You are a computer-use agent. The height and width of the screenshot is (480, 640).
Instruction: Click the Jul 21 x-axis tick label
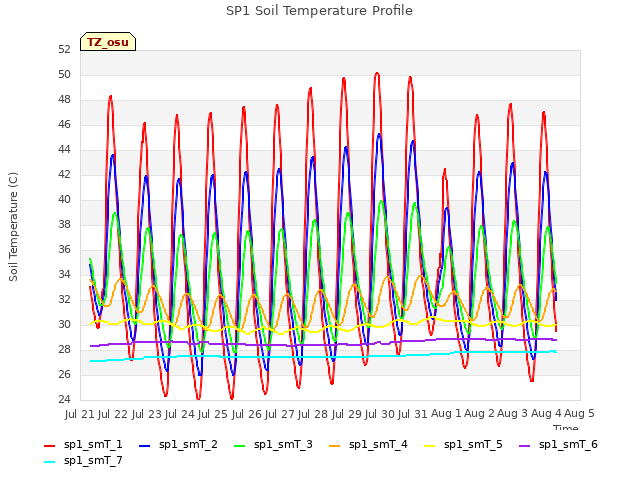[80, 414]
